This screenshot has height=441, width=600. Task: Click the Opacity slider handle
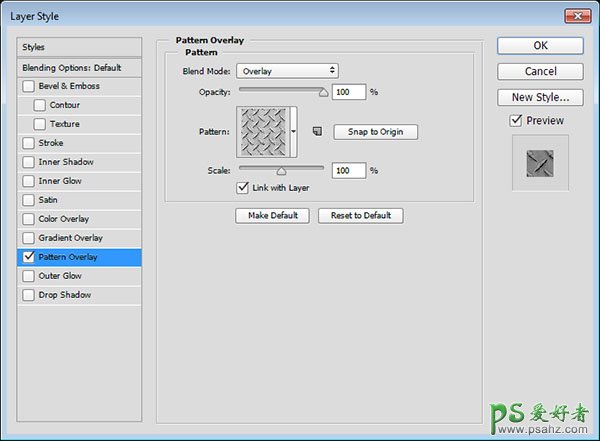pyautogui.click(x=323, y=93)
